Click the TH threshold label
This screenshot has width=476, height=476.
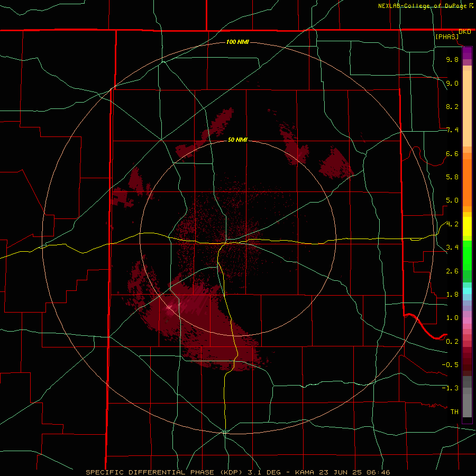[454, 412]
